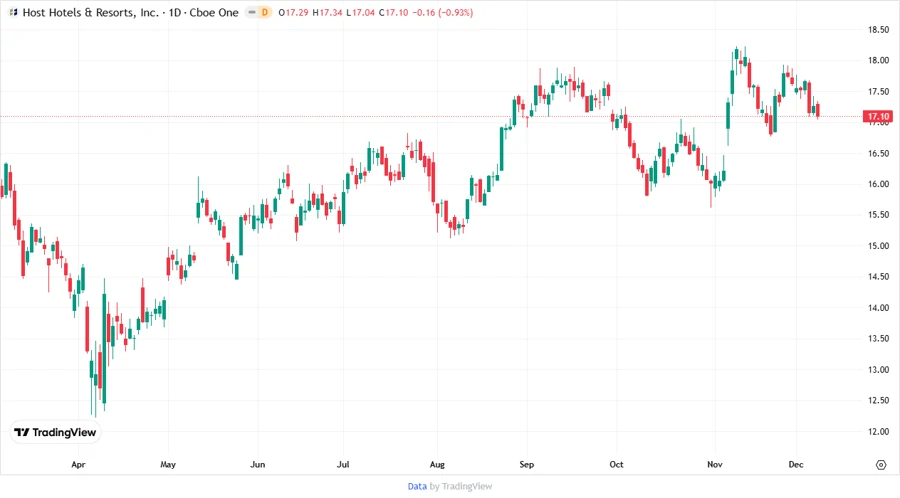The image size is (900, 498).
Task: Click 'by TradingView' attribution text
Action: [x=461, y=486]
